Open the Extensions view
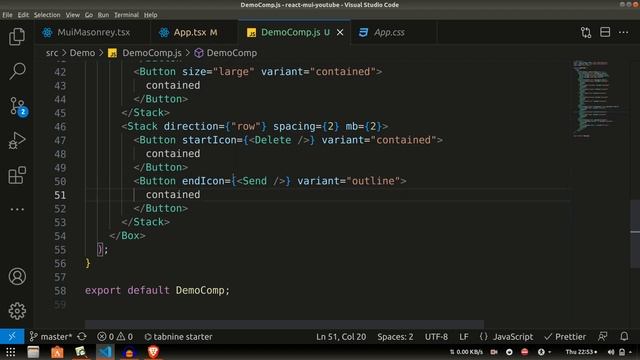 point(17,175)
